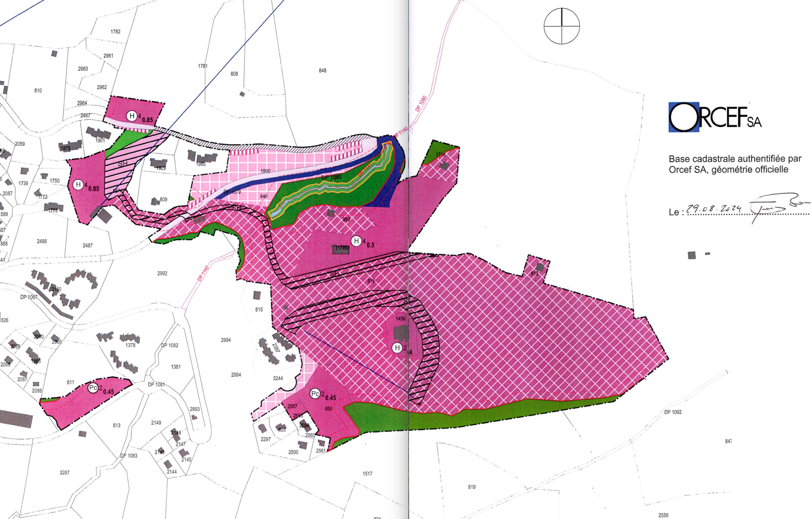812x519 pixels.
Task: Click the ORCEF SA logo
Action: click(x=715, y=117)
